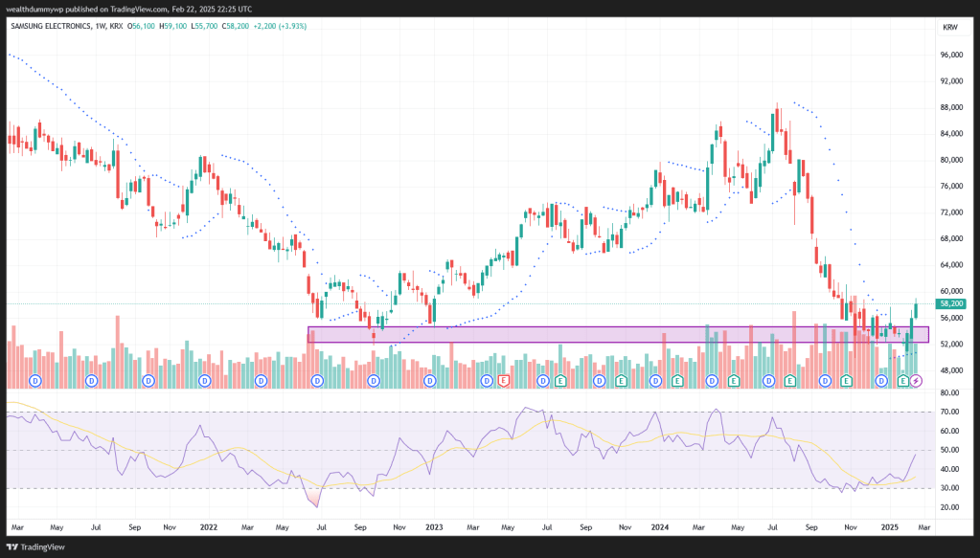The image size is (980, 558).
Task: Click the 70.00 level on RSI scale
Action: [x=948, y=412]
